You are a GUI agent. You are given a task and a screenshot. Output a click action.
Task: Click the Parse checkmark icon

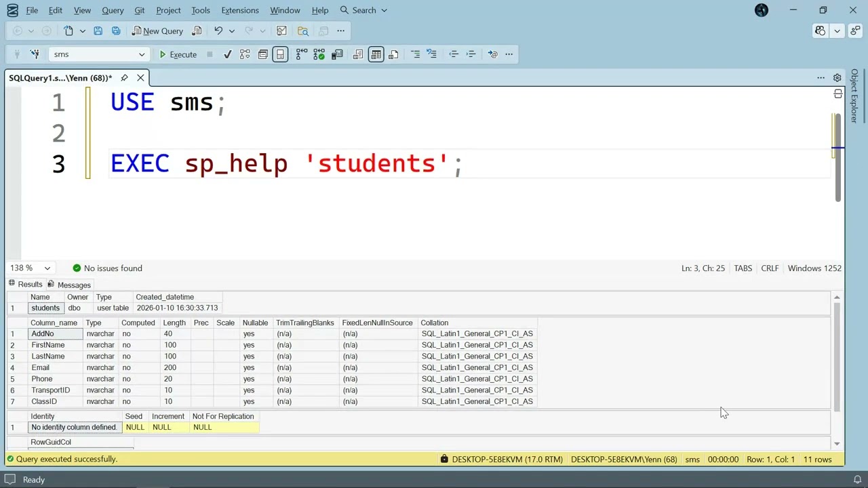click(x=228, y=54)
